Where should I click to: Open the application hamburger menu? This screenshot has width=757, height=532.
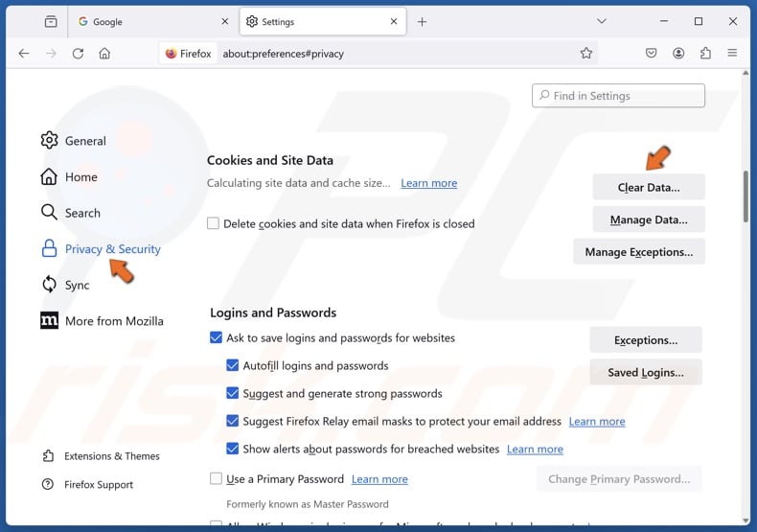click(732, 53)
